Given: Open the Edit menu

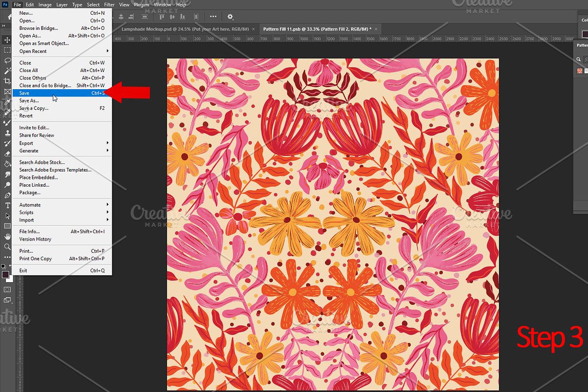Looking at the screenshot, I should click(30, 4).
